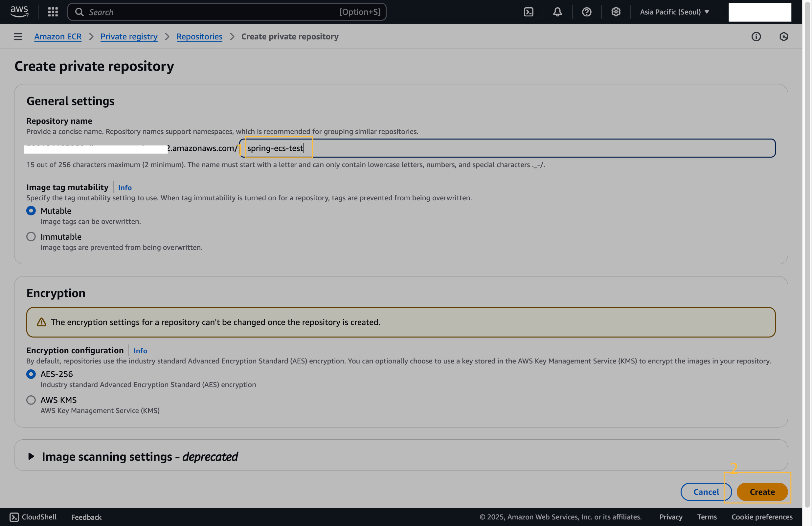Open Info link for image tag mutability
Screen dimensions: 812x526
click(x=124, y=187)
